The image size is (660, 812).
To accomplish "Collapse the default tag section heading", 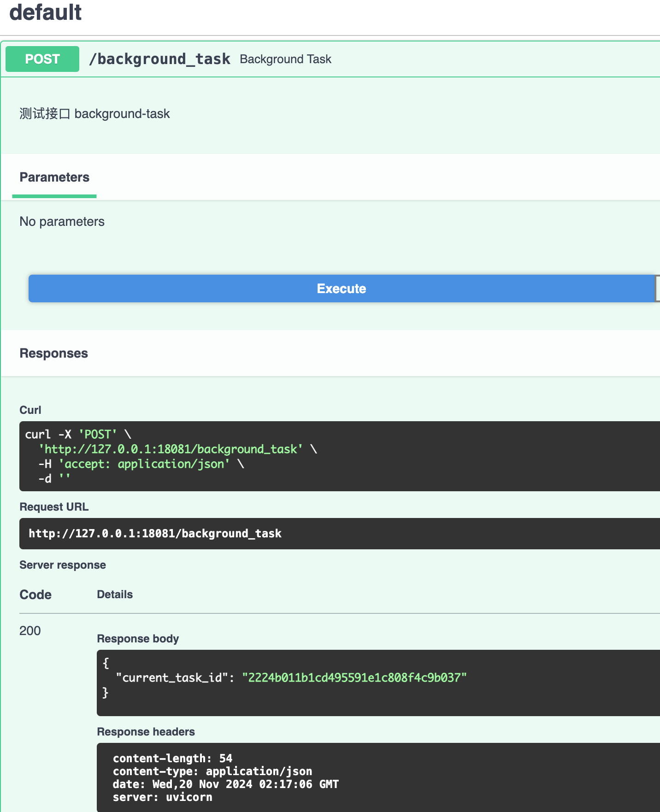I will (x=45, y=12).
